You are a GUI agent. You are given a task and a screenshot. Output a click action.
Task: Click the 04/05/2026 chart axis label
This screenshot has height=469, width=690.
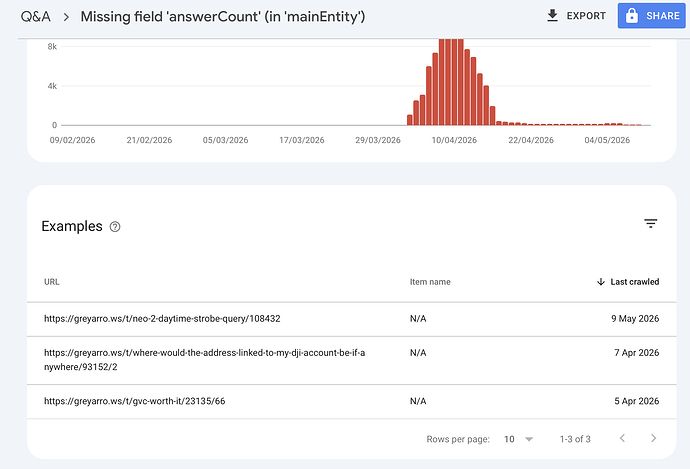coord(607,140)
